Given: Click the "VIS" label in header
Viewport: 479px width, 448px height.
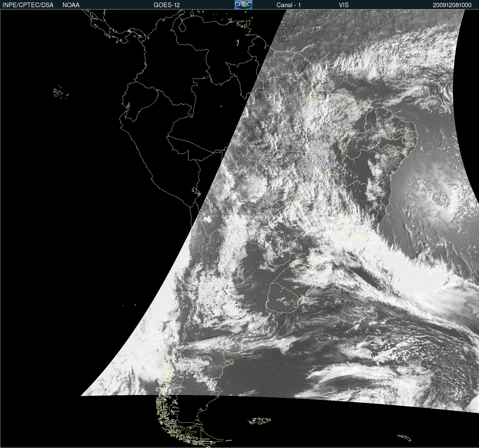Looking at the screenshot, I should click(x=344, y=5).
